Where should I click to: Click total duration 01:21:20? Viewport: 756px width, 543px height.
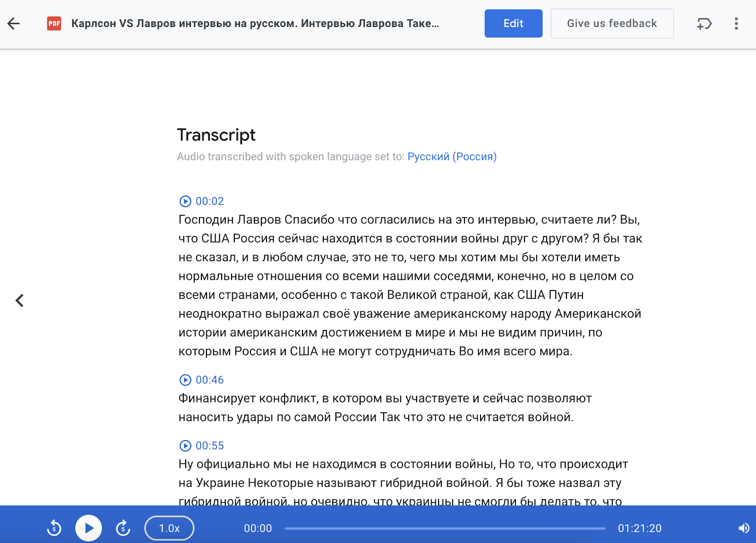point(640,528)
